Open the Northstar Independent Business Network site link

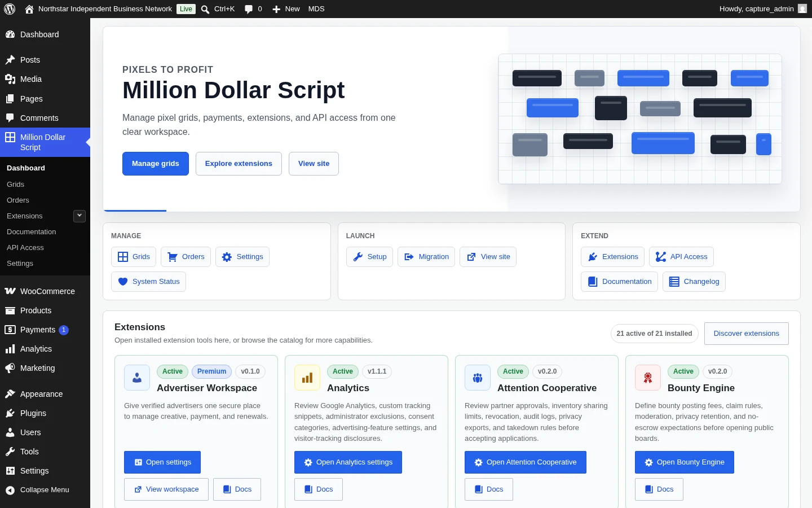105,9
